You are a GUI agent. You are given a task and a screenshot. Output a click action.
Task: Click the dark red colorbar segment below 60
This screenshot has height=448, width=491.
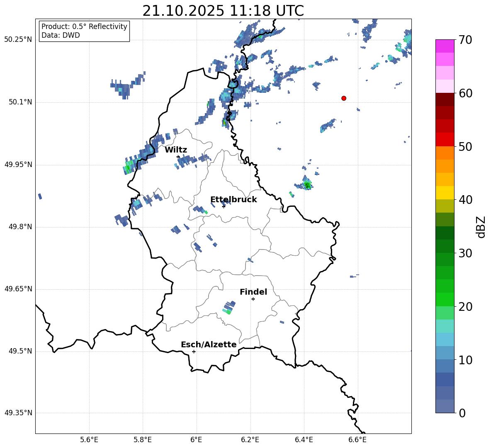(445, 99)
